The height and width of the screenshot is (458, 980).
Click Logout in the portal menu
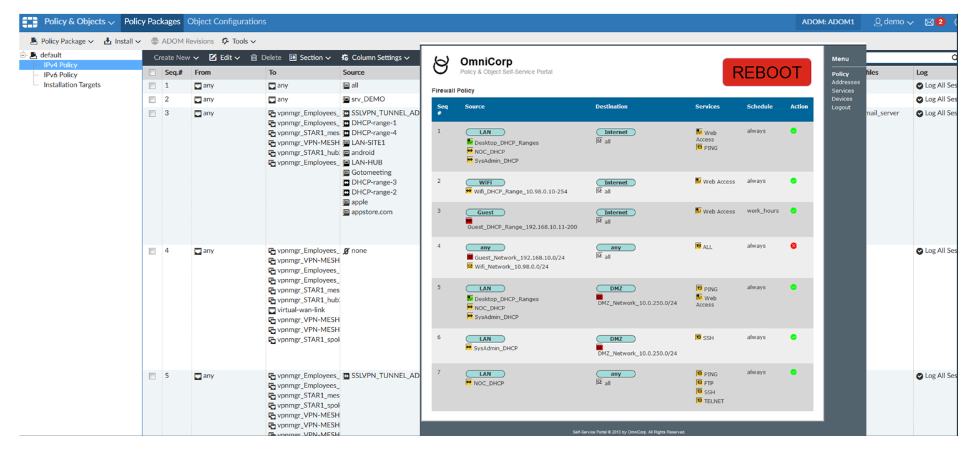pos(841,107)
